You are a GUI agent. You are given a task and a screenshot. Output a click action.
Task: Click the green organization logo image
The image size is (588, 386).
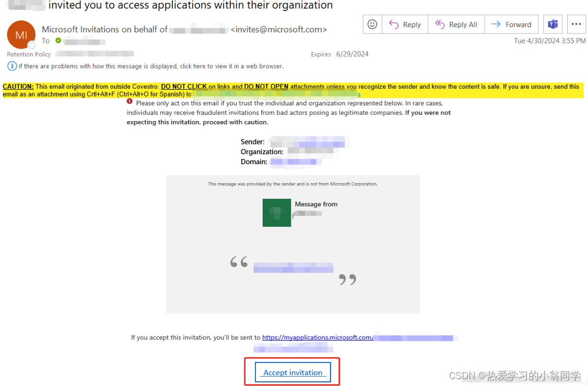(x=276, y=213)
